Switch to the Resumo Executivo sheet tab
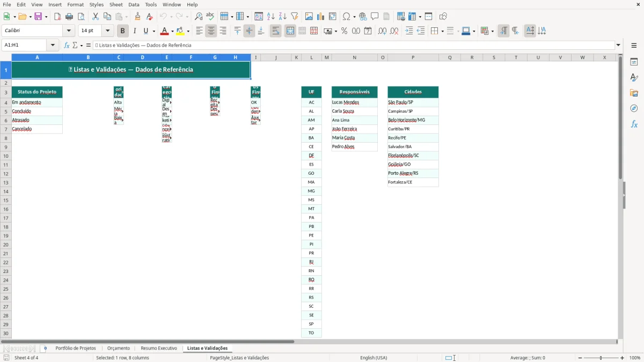This screenshot has width=644, height=362. coord(159,348)
